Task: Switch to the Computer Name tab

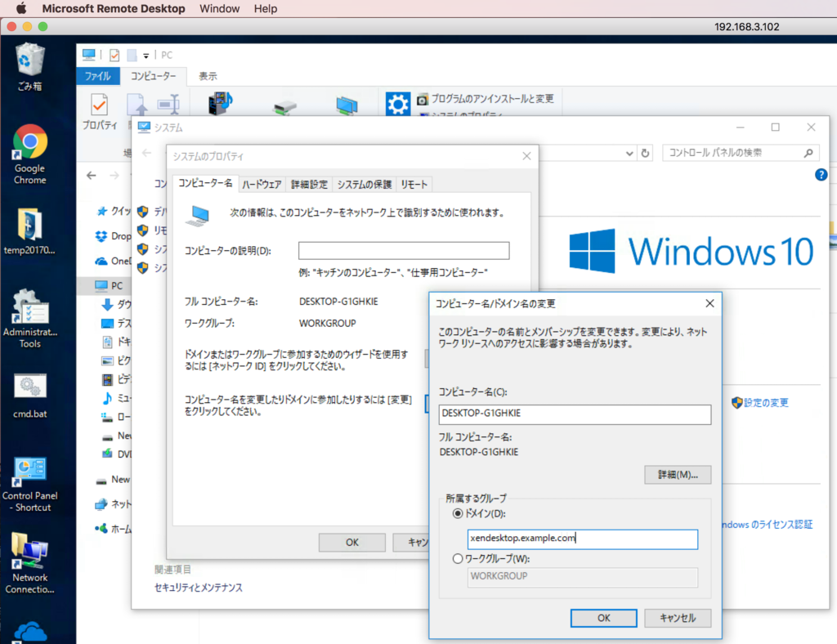Action: tap(205, 184)
